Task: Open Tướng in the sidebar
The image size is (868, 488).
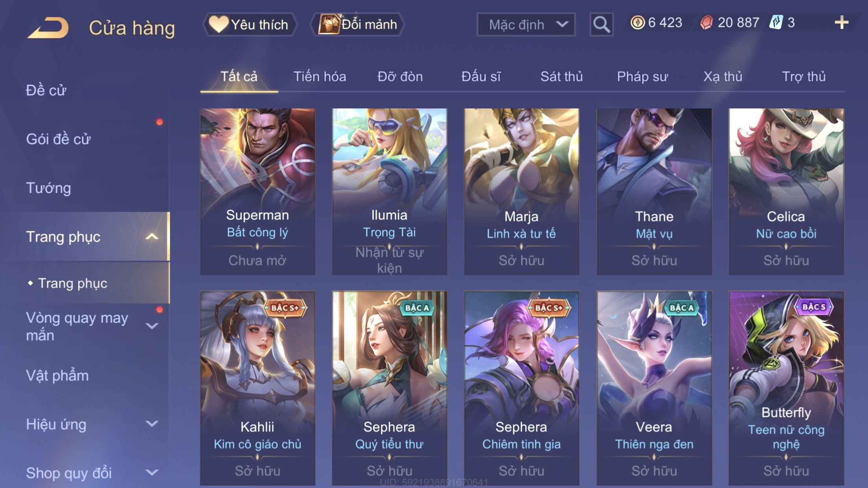Action: click(x=48, y=188)
